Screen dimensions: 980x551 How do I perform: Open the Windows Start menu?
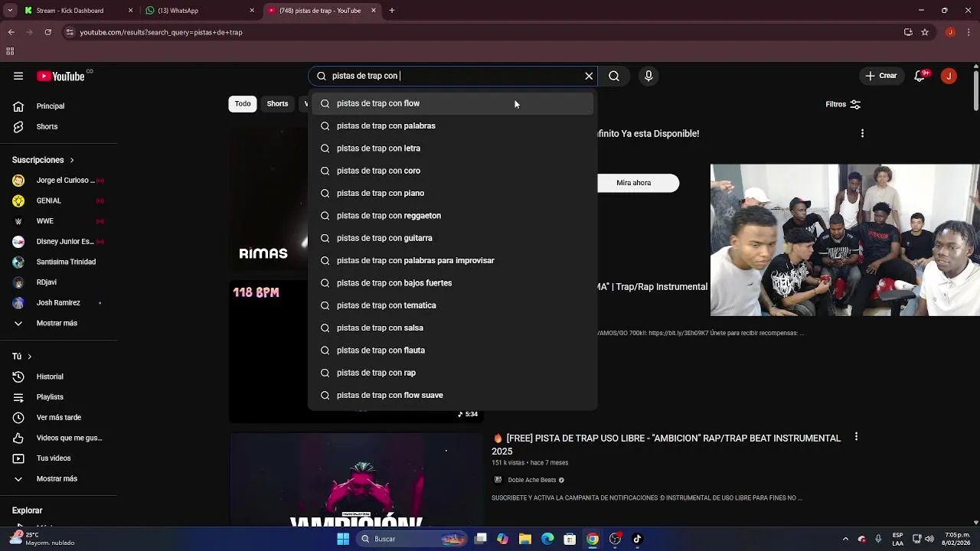(x=343, y=539)
